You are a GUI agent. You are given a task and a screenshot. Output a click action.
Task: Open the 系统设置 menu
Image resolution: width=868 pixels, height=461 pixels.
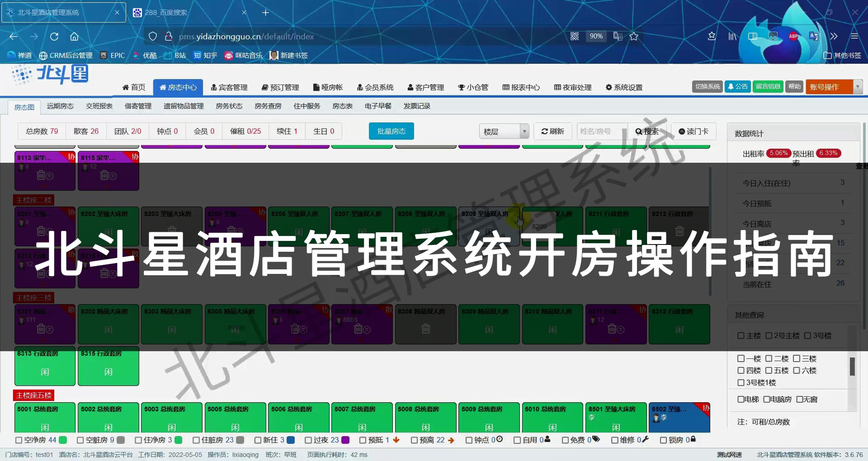coord(624,87)
